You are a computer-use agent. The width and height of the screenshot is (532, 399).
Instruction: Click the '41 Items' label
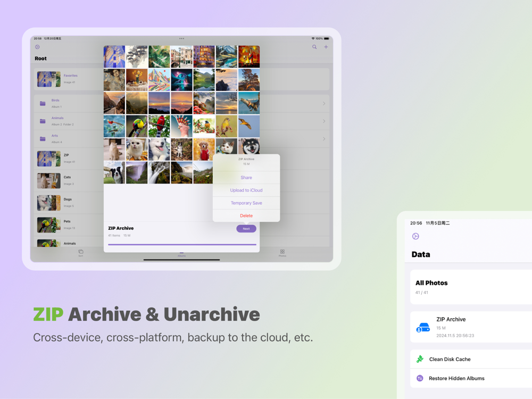tap(114, 236)
